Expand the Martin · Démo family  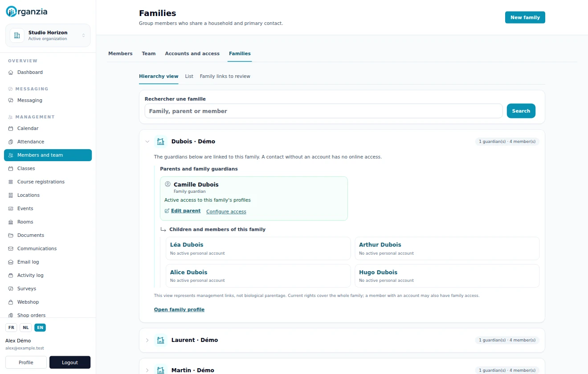coord(147,370)
